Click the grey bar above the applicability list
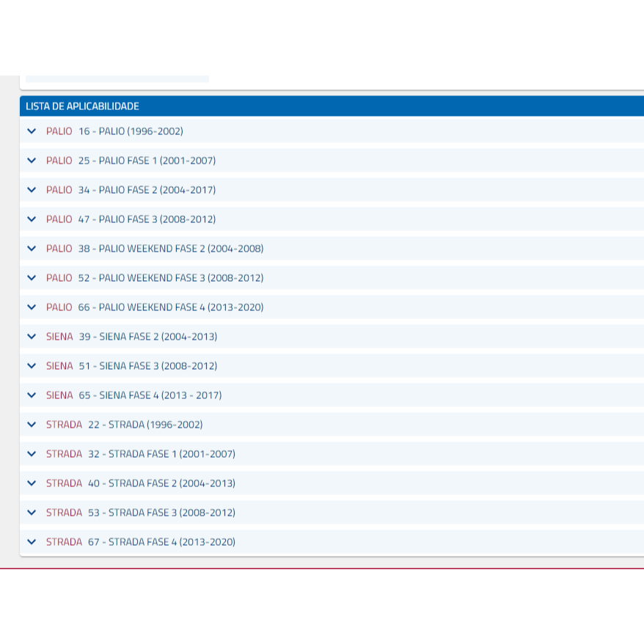This screenshot has width=644, height=644. click(x=117, y=78)
